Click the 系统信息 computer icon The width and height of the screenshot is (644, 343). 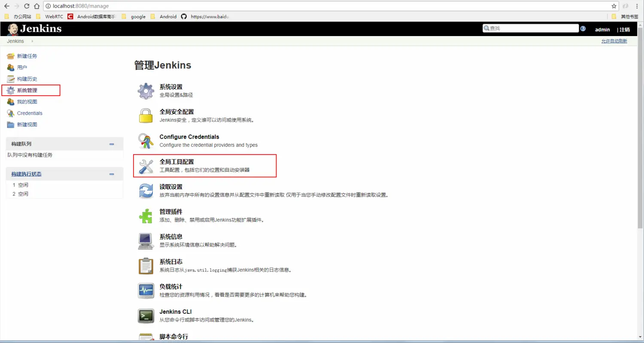(146, 240)
